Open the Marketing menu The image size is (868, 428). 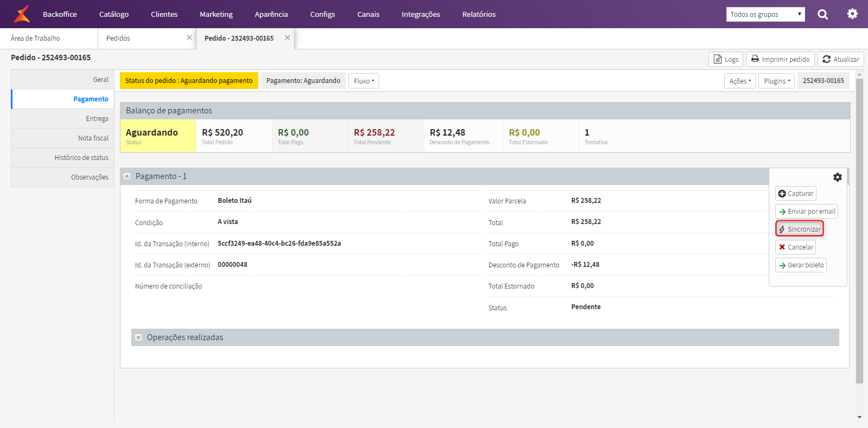(x=216, y=14)
